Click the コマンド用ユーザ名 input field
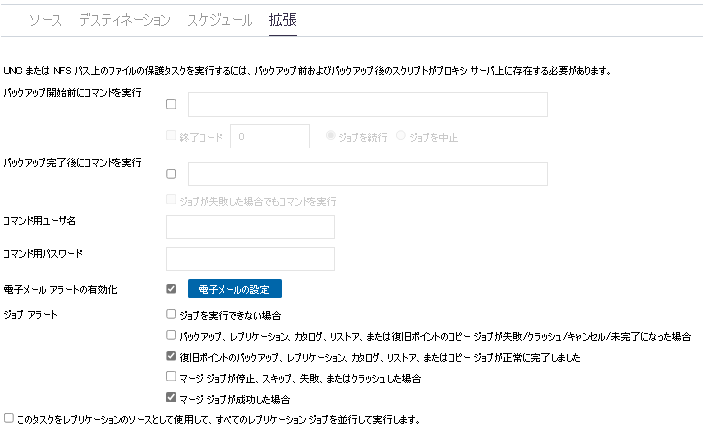Viewport: 703px width, 444px height. (x=250, y=227)
